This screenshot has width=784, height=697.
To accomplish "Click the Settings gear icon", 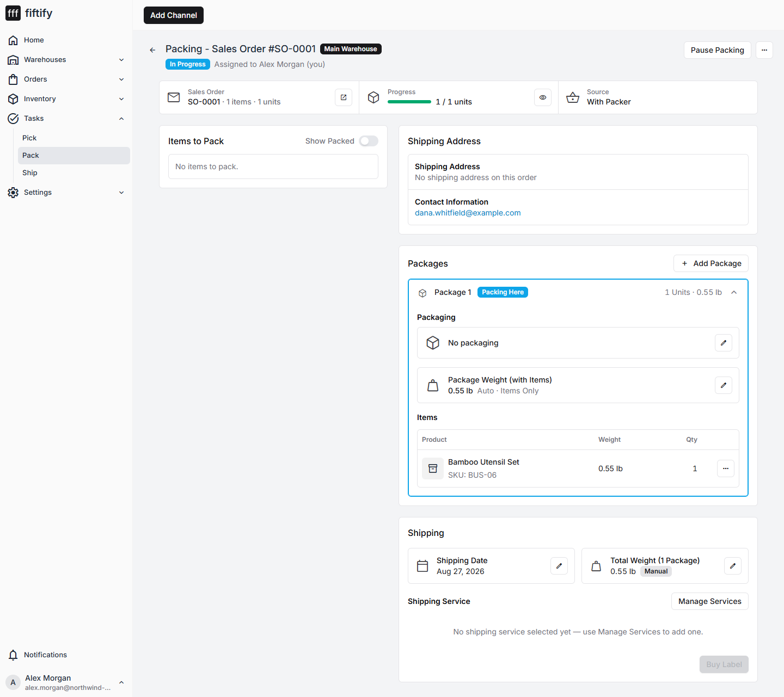I will (13, 193).
